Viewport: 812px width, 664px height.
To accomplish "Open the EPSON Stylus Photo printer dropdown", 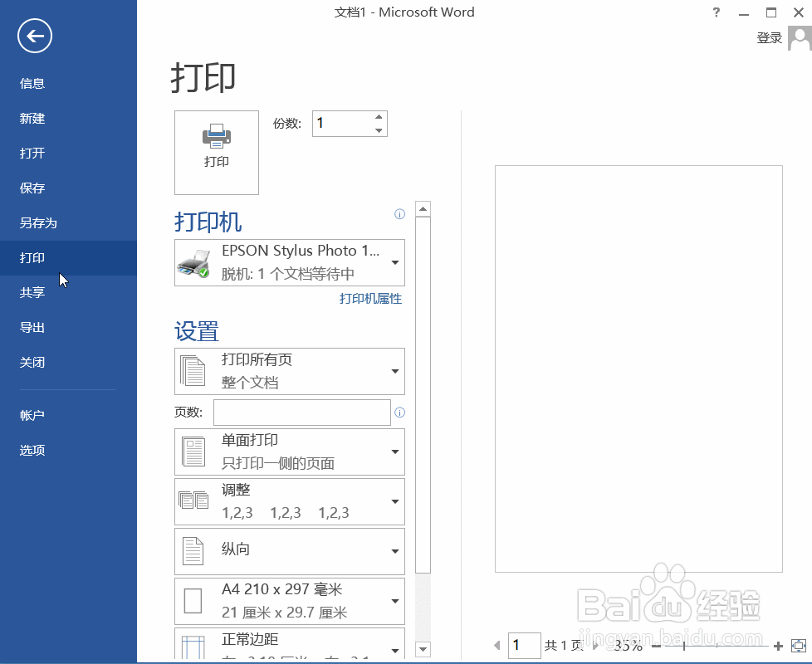I will click(x=290, y=262).
